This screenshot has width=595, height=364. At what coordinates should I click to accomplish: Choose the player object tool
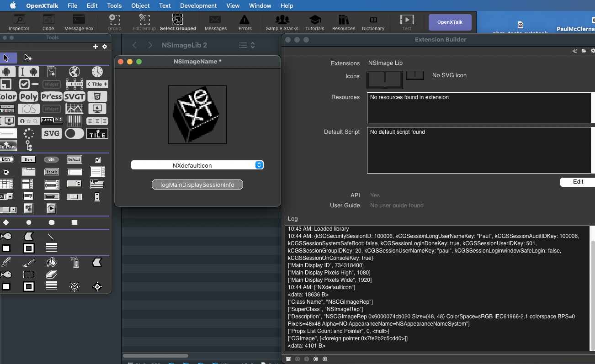pyautogui.click(x=51, y=209)
